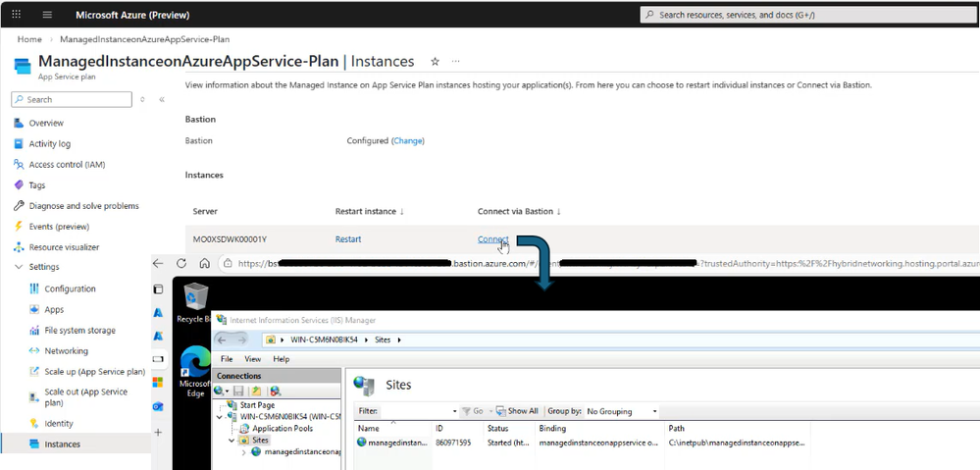Click the Bastion Change link
The width and height of the screenshot is (980, 470).
pyautogui.click(x=407, y=140)
